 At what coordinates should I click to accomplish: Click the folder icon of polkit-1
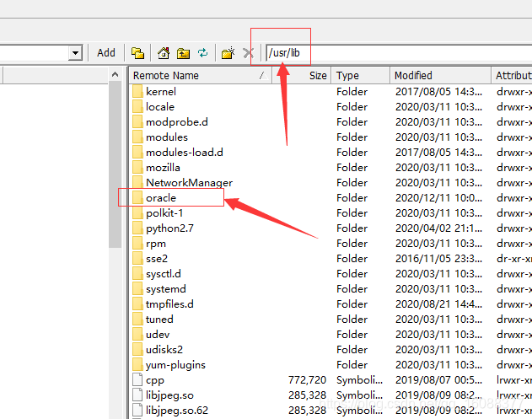[x=137, y=213]
